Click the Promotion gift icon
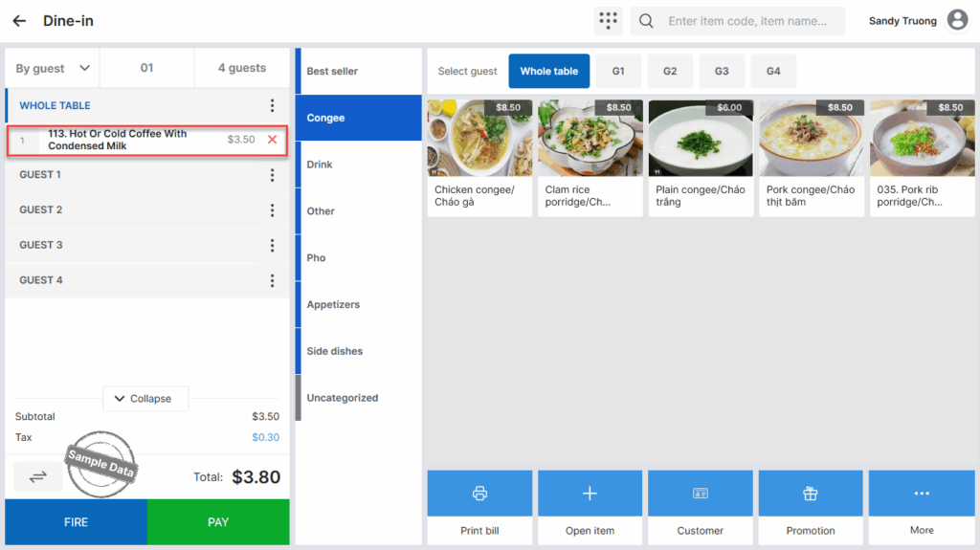 point(811,494)
